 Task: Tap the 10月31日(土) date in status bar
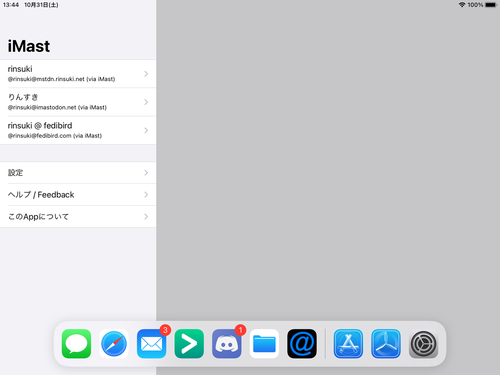pos(41,5)
